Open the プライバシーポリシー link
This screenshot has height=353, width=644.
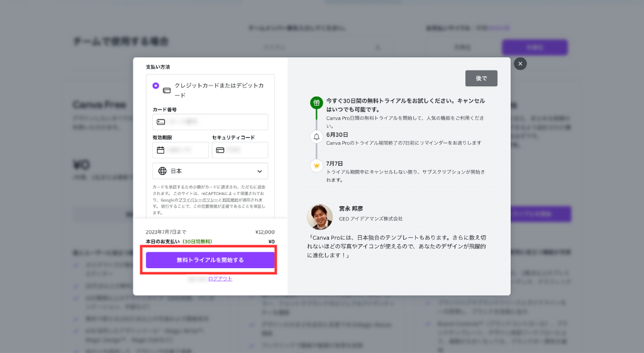click(198, 199)
